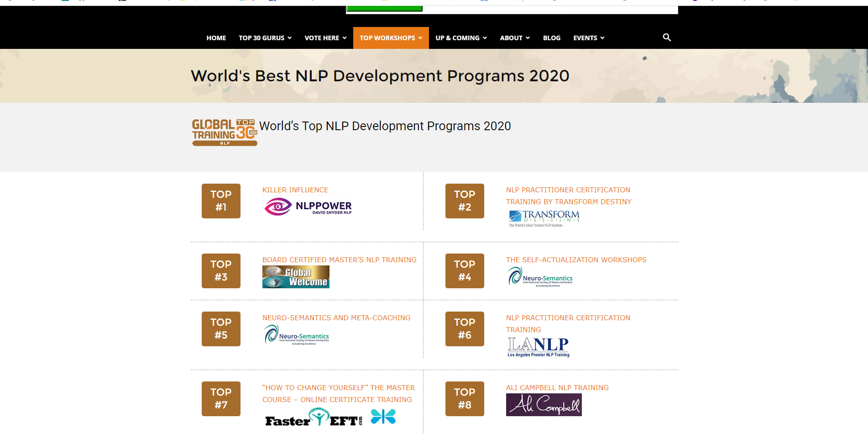Open the KILLER INFLUENCE link
Viewport: 868px width, 434px height.
(295, 190)
